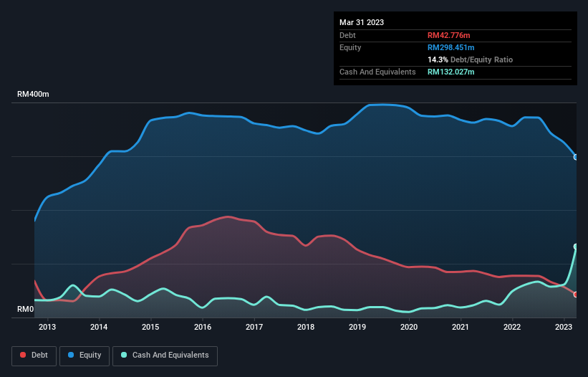Select the RM42.776m debt value
This screenshot has width=588, height=377.
pyautogui.click(x=450, y=35)
